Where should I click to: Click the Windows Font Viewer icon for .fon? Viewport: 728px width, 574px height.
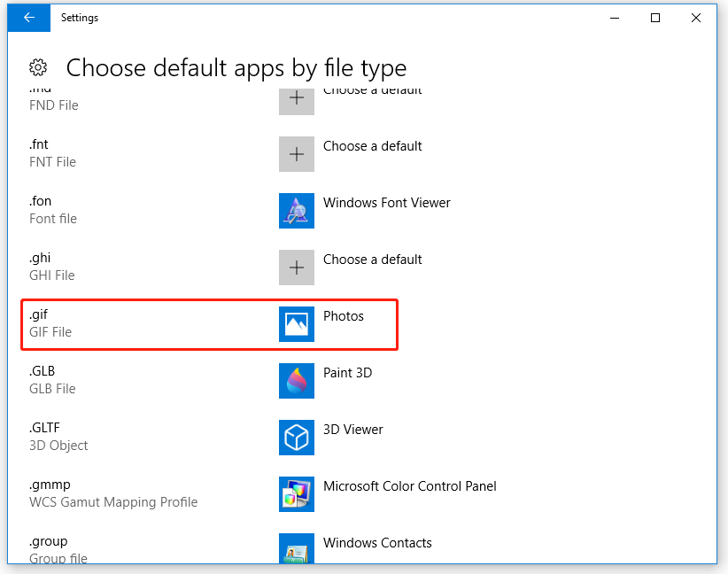(296, 211)
